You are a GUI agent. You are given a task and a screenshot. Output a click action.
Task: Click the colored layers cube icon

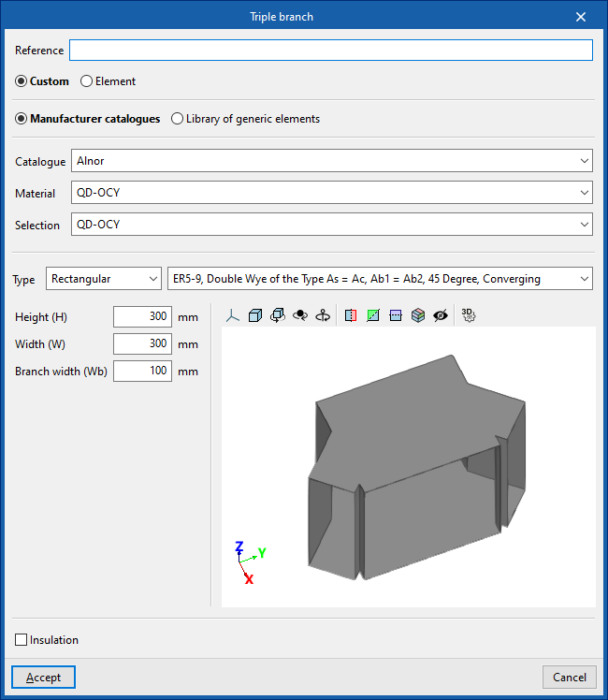click(418, 316)
